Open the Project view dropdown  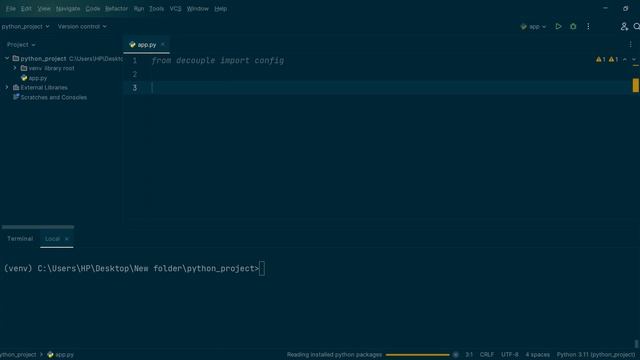tap(21, 44)
